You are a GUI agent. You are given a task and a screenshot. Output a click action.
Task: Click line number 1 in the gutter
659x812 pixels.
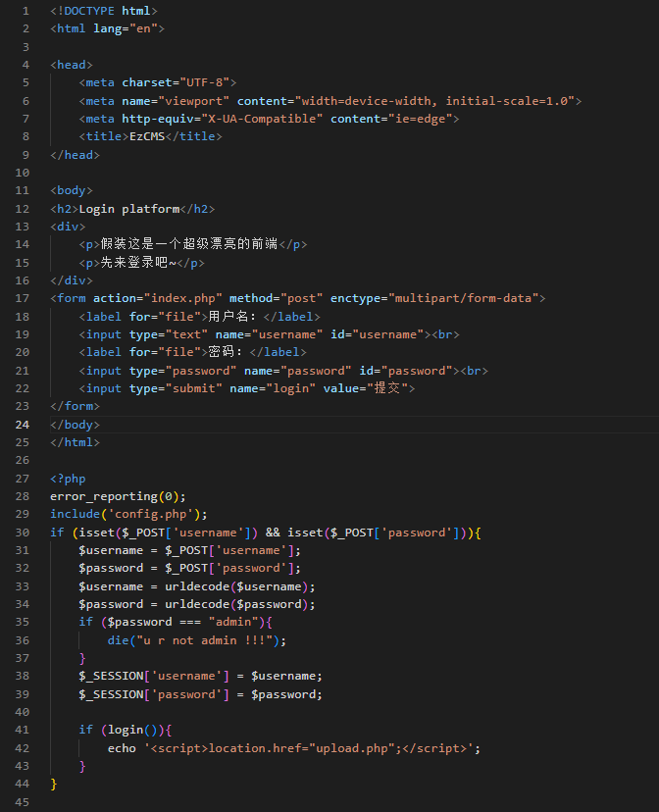25,11
